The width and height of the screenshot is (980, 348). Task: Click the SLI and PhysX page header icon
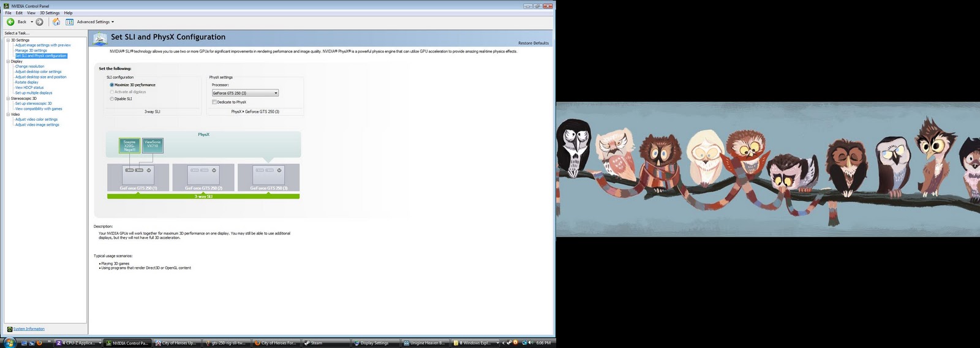100,39
